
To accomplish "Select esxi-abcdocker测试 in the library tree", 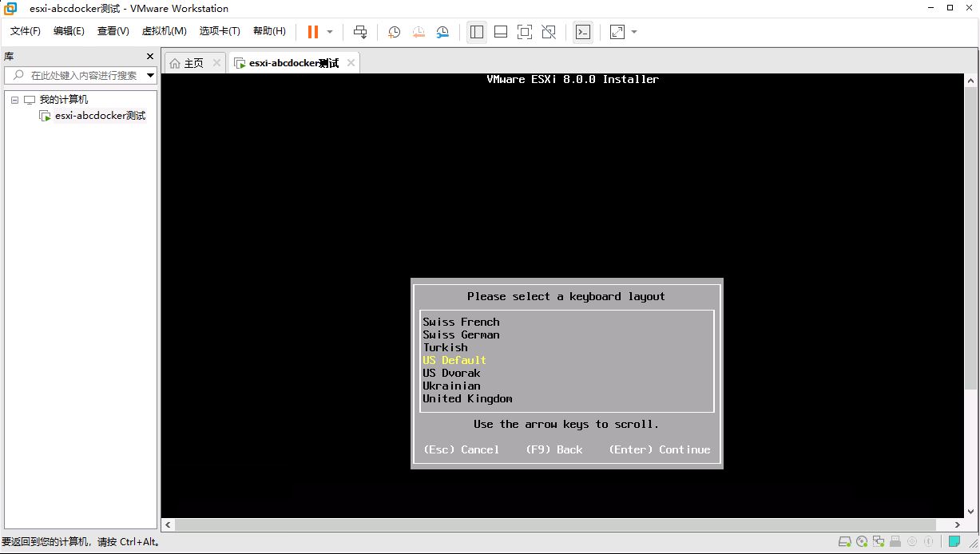I will (100, 116).
